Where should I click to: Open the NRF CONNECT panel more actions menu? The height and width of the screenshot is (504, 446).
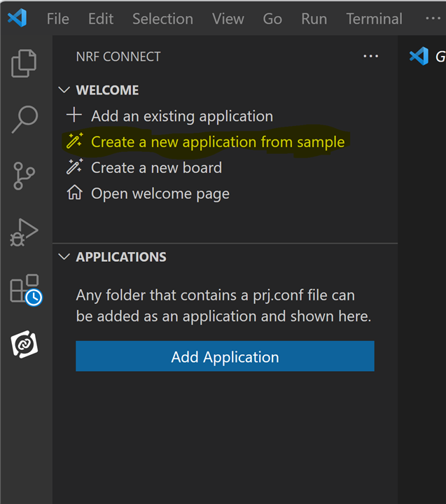[x=371, y=56]
